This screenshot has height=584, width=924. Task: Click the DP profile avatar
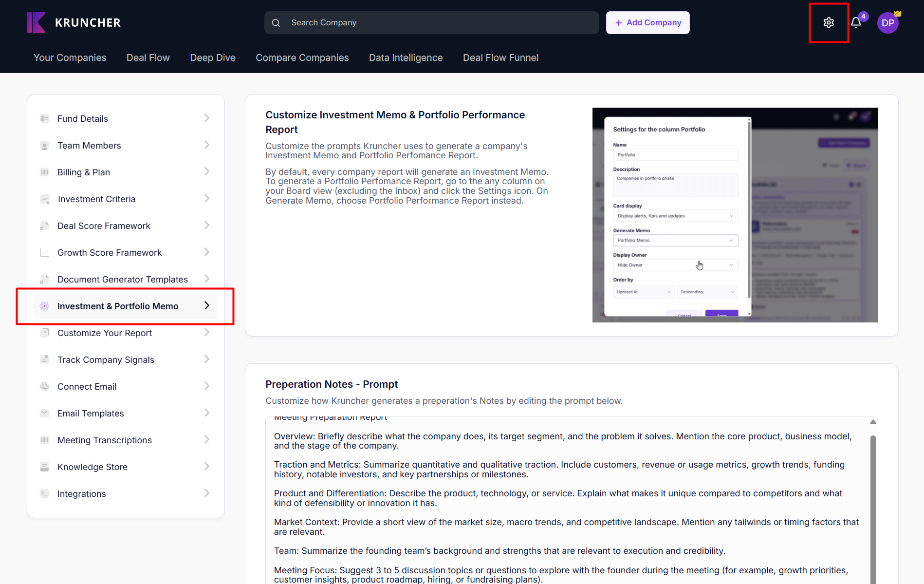pyautogui.click(x=887, y=23)
